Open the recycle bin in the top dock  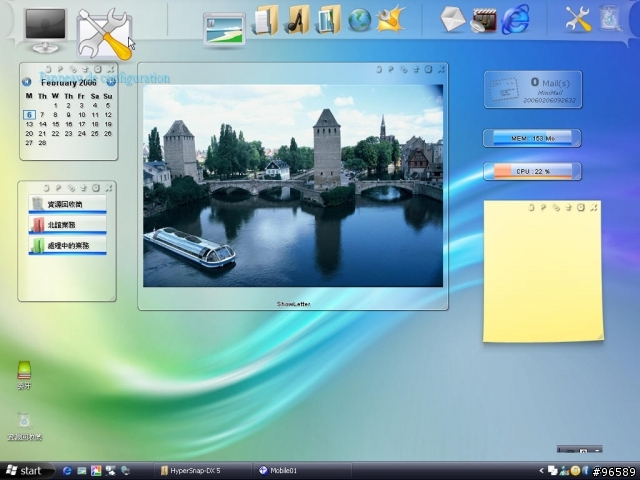pos(610,18)
